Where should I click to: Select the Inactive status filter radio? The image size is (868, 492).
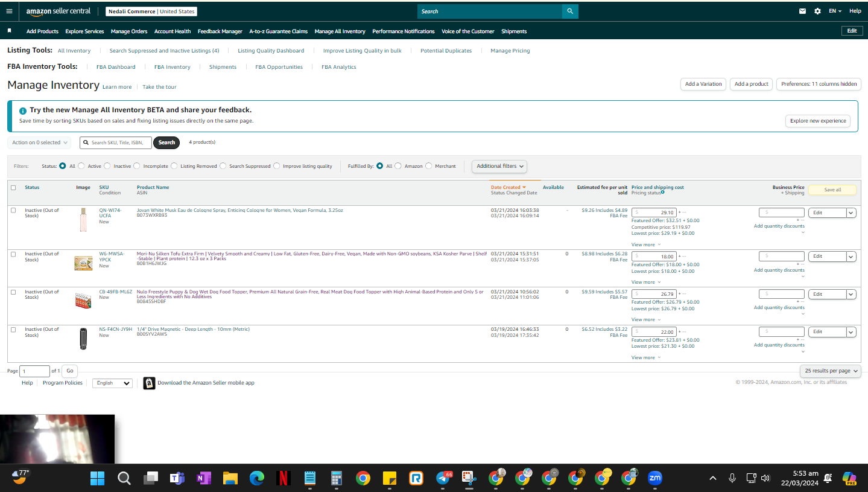tap(107, 166)
